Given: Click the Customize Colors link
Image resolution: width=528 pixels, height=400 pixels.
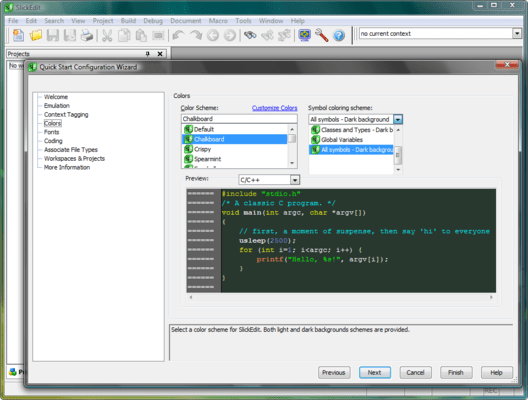Looking at the screenshot, I should (274, 108).
